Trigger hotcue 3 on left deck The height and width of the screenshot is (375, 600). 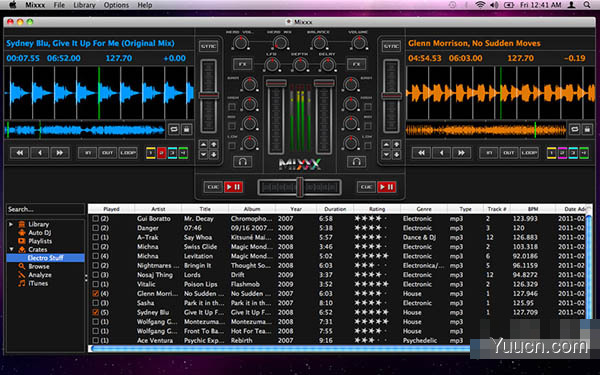173,153
